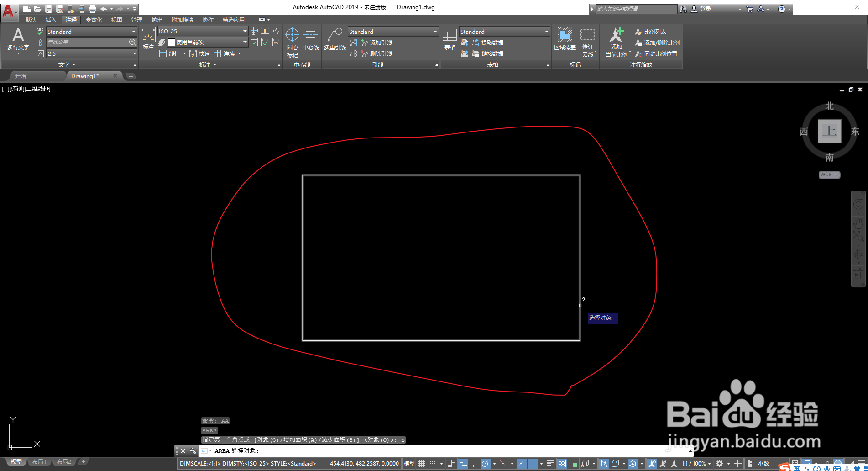Click the command line wrench customize icon

point(193,451)
